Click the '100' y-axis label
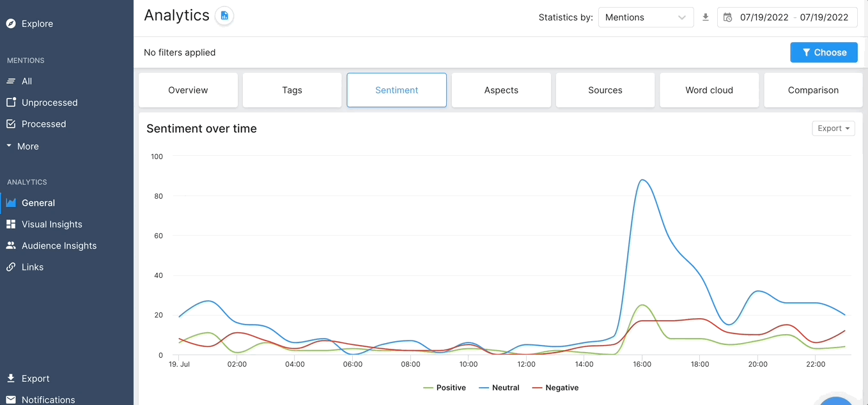Viewport: 868px width, 405px height. click(x=157, y=157)
